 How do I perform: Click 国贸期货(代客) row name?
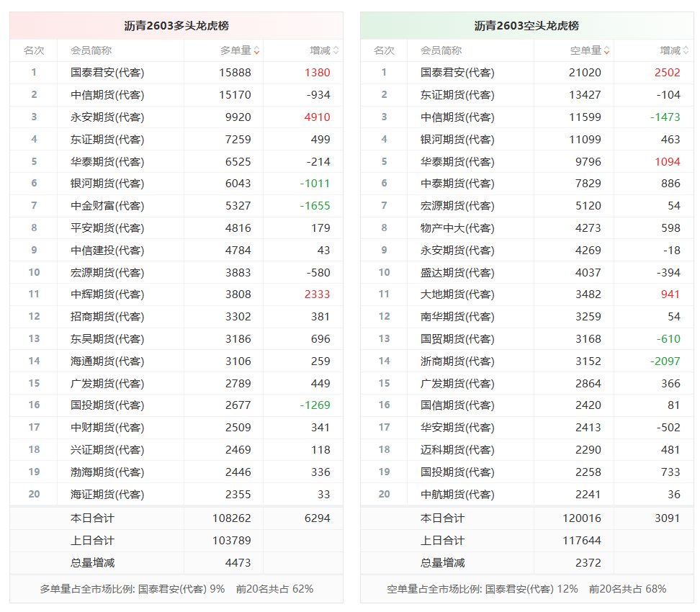(457, 339)
